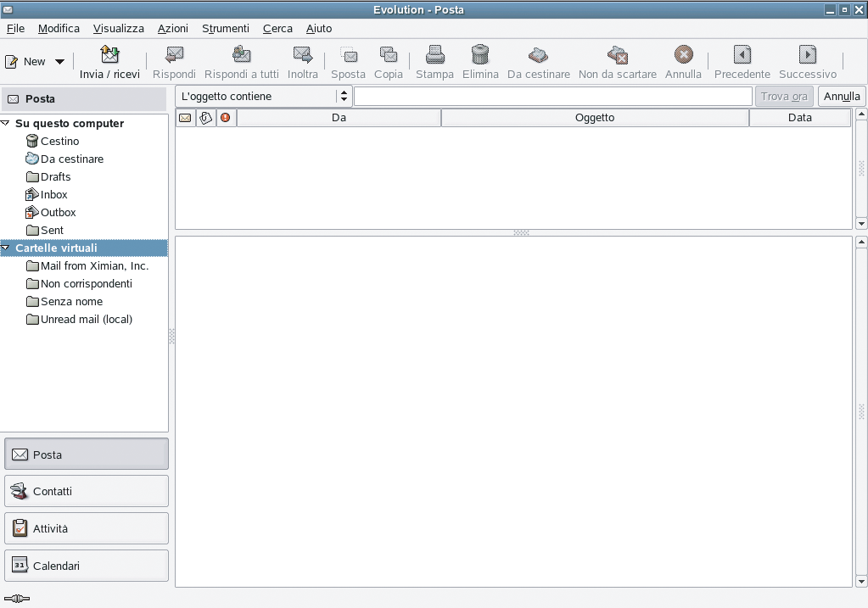This screenshot has height=608, width=868.
Task: Click the horizontal pane divider handle
Action: [x=521, y=232]
